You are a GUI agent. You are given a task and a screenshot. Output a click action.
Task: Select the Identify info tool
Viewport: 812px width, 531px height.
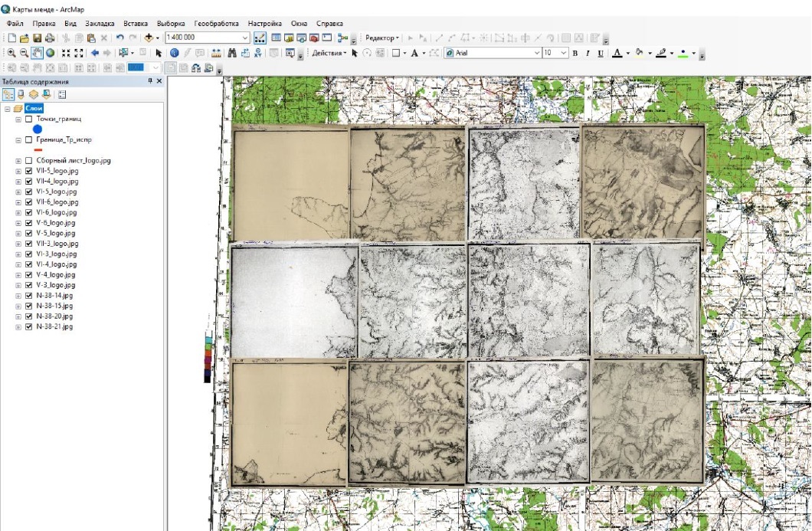click(x=175, y=54)
